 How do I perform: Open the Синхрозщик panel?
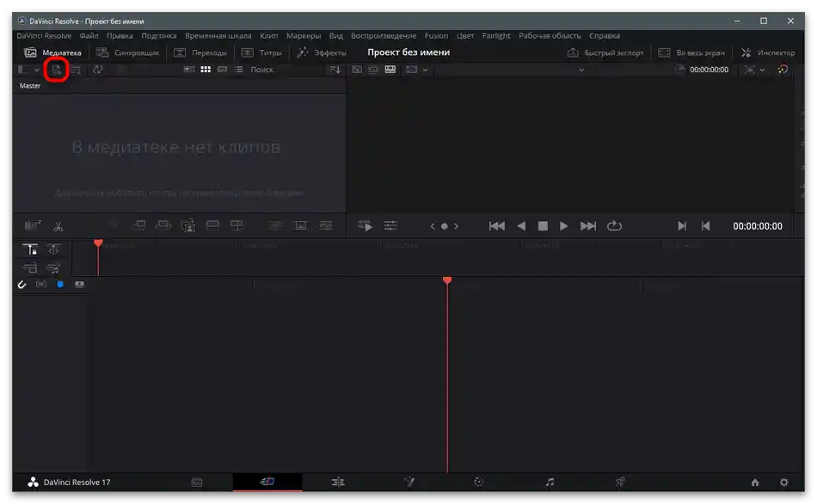coord(127,52)
